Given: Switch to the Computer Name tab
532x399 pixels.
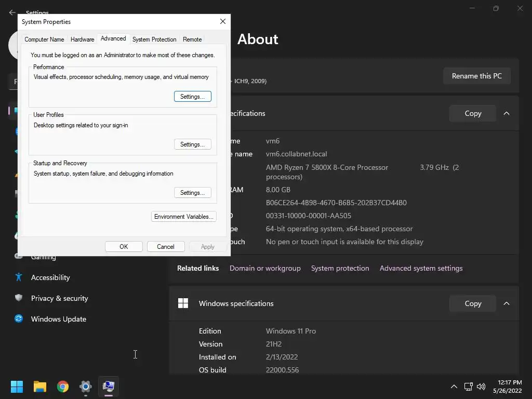Looking at the screenshot, I should tap(44, 39).
